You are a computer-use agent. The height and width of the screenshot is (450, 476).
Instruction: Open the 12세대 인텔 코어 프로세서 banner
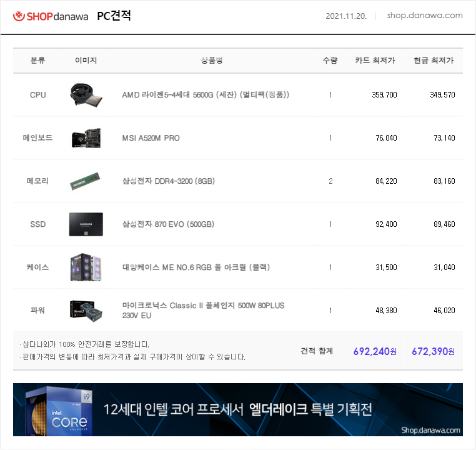tap(238, 409)
